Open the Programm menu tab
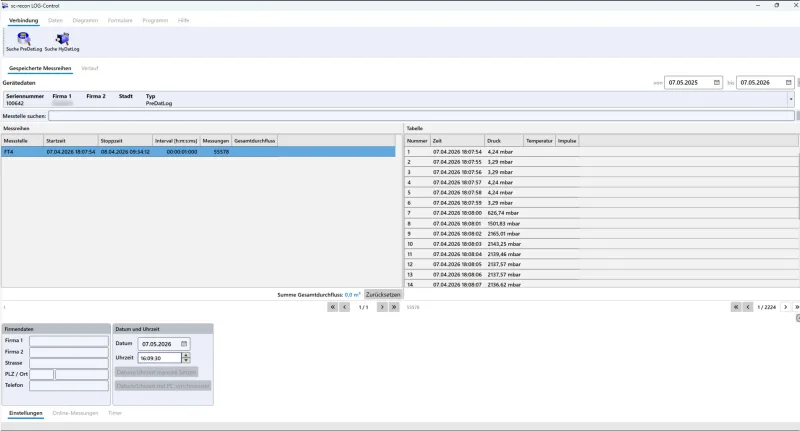800x431 pixels. tap(155, 20)
